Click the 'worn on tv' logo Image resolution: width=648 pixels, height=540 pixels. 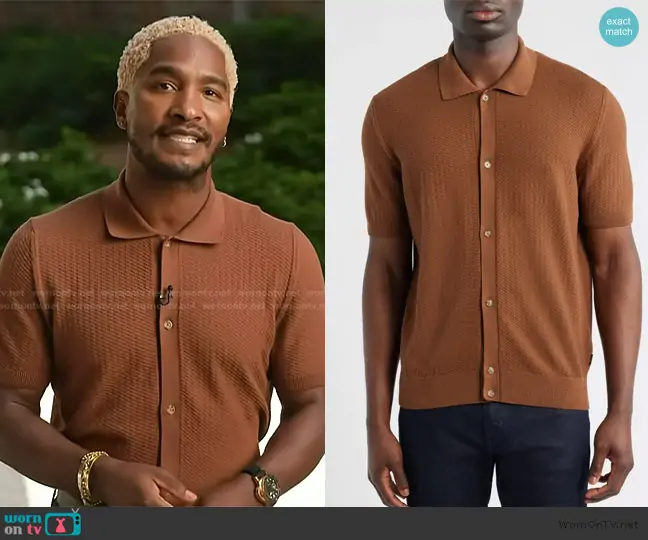42,522
